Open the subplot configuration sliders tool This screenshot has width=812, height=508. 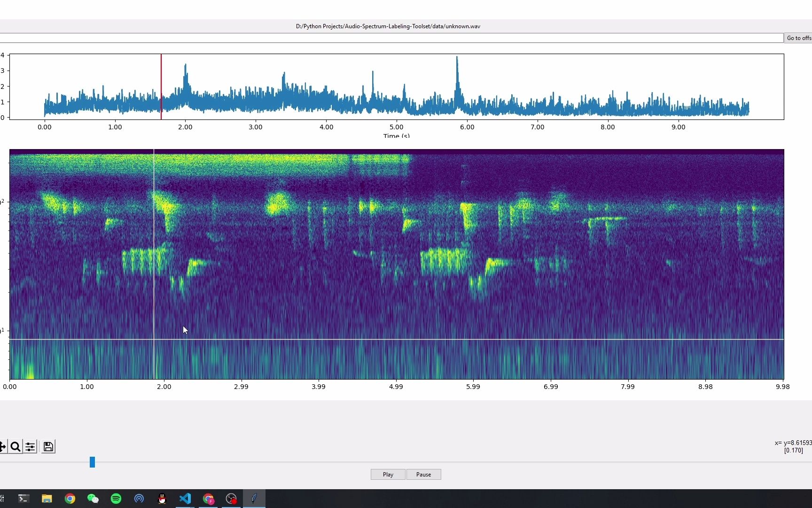tap(30, 446)
